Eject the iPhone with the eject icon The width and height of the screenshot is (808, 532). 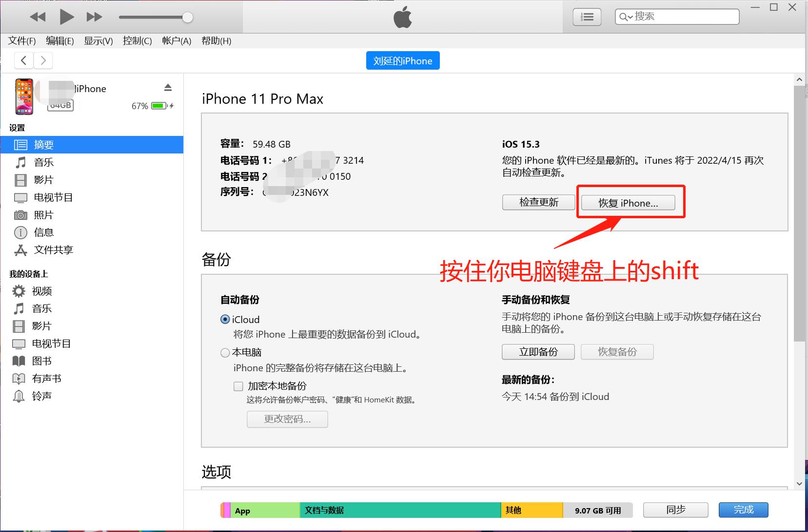click(x=168, y=88)
